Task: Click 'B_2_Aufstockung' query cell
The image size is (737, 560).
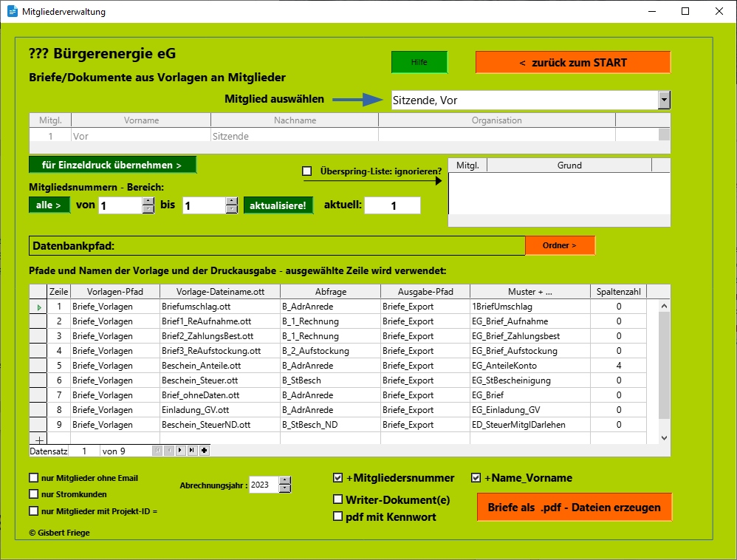Action: 330,351
